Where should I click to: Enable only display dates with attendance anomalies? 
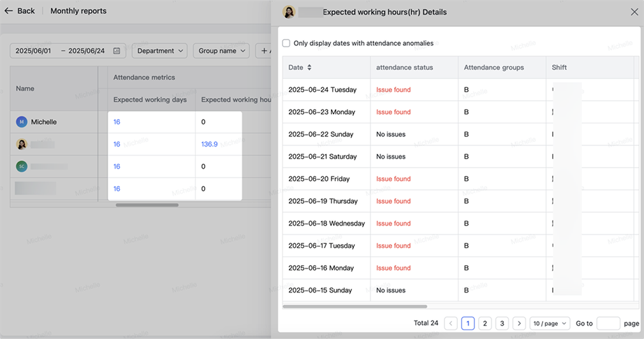(x=286, y=43)
